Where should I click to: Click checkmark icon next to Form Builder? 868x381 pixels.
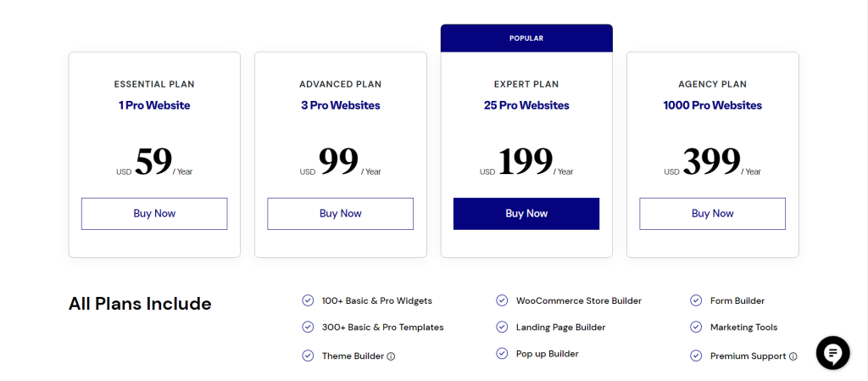tap(696, 300)
